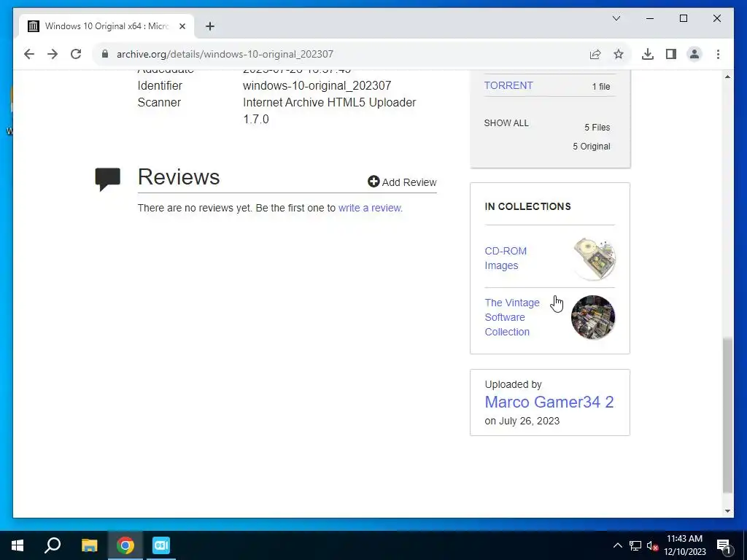Open the notification center icon
This screenshot has height=560, width=747.
coord(724,546)
